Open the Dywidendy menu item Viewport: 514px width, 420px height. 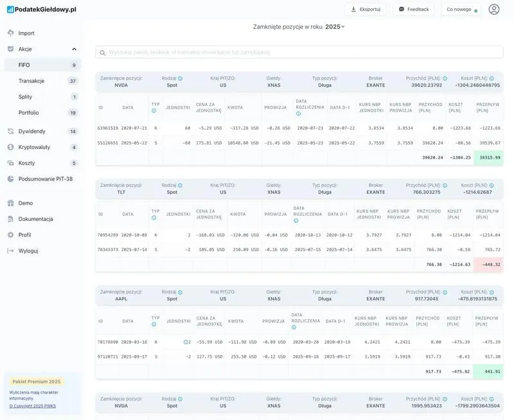tap(31, 131)
